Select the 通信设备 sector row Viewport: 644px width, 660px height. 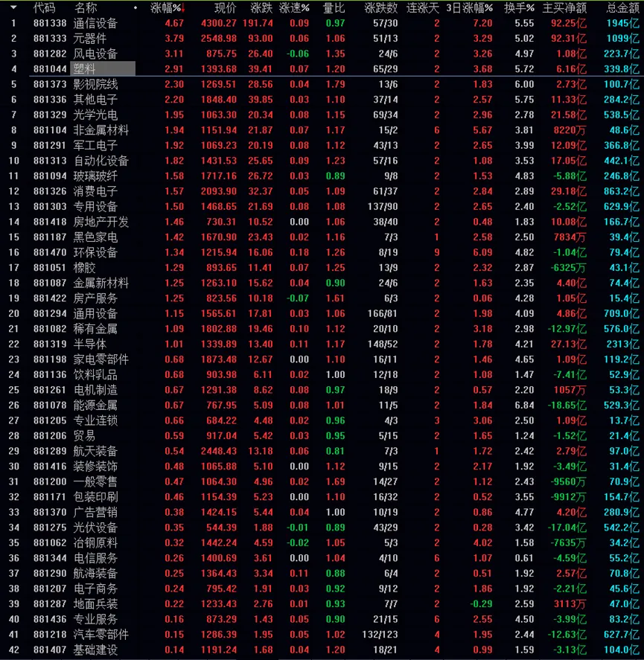pos(322,23)
